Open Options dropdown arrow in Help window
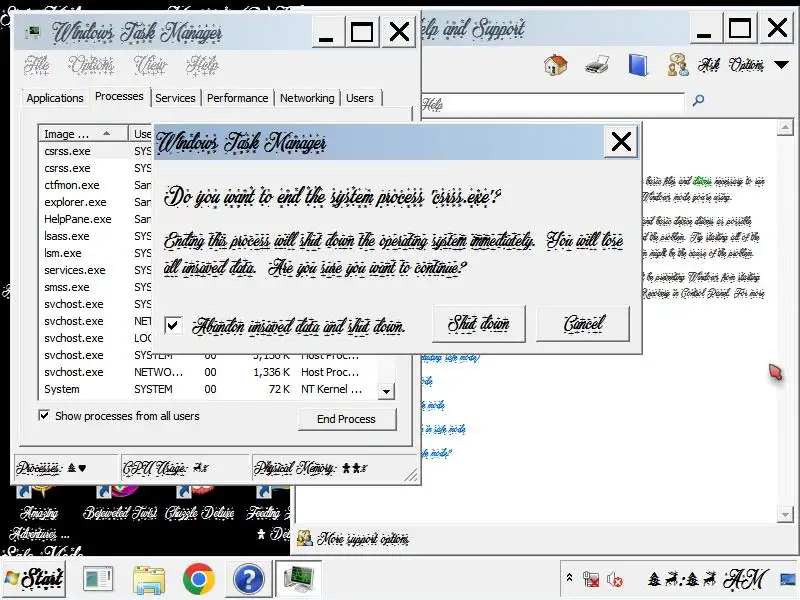 tap(781, 65)
